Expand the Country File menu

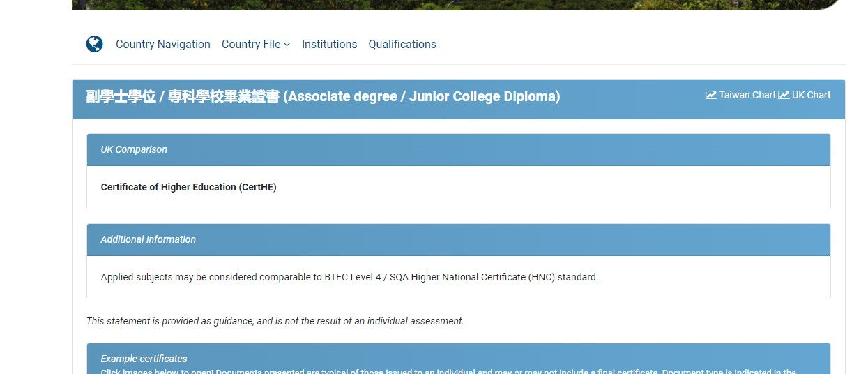256,44
